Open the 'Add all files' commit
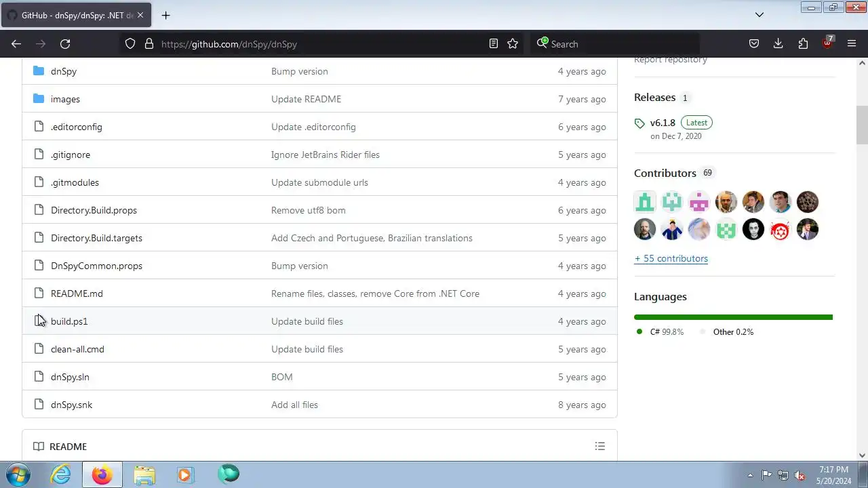Viewport: 868px width, 488px height. point(294,405)
